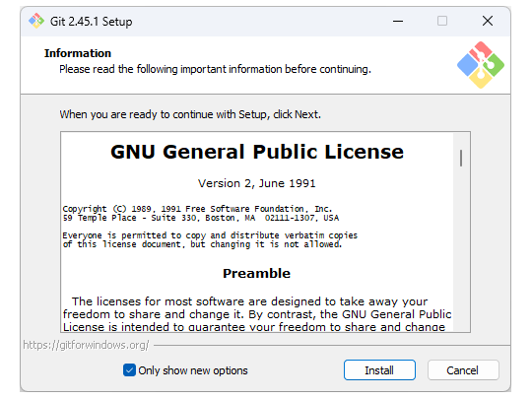Screen dimensions: 532x399
Task: Click the 59 Temple Place address line
Action: click(x=201, y=218)
